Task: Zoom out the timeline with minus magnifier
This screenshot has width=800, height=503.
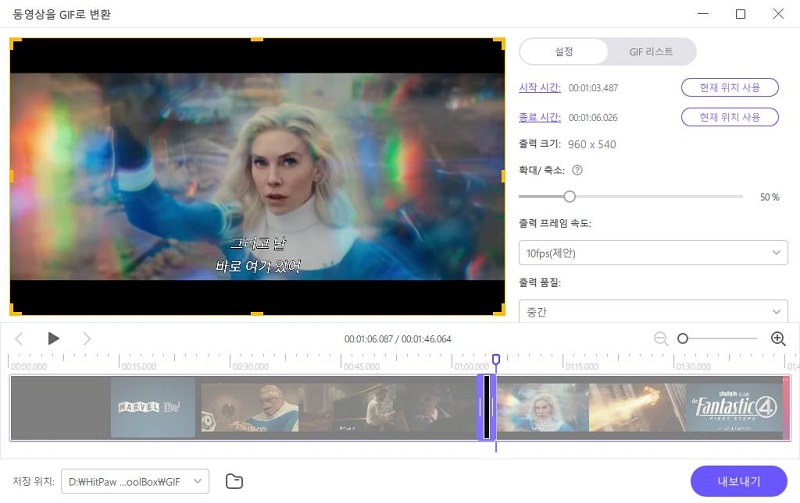Action: (661, 339)
